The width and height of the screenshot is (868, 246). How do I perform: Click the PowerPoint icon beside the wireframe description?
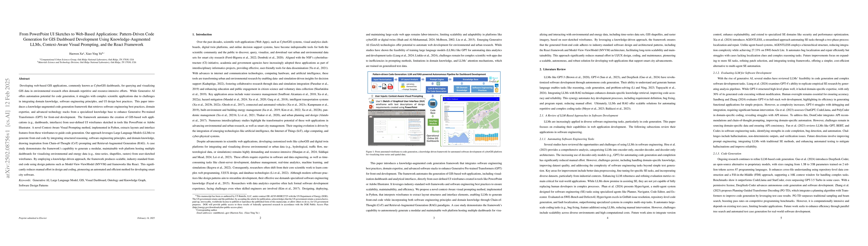372,107
